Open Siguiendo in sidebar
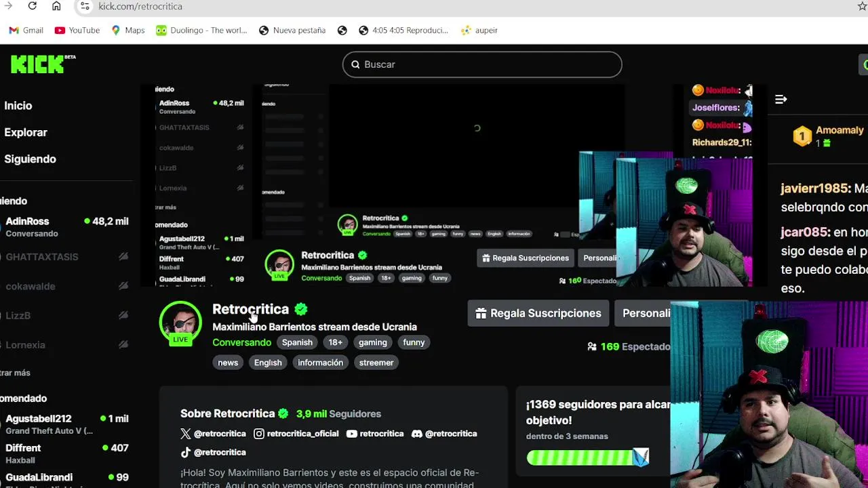Screen dimensions: 868x488 pos(30,159)
